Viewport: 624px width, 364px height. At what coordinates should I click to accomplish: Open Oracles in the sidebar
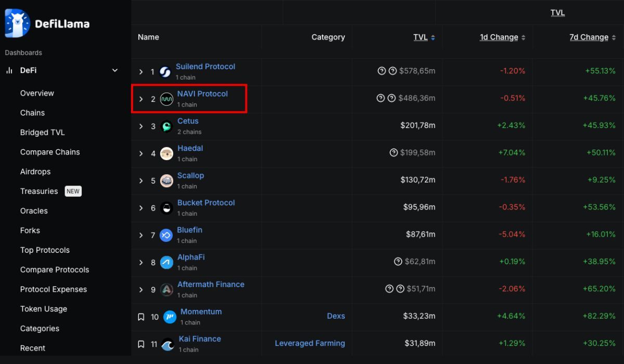[34, 211]
